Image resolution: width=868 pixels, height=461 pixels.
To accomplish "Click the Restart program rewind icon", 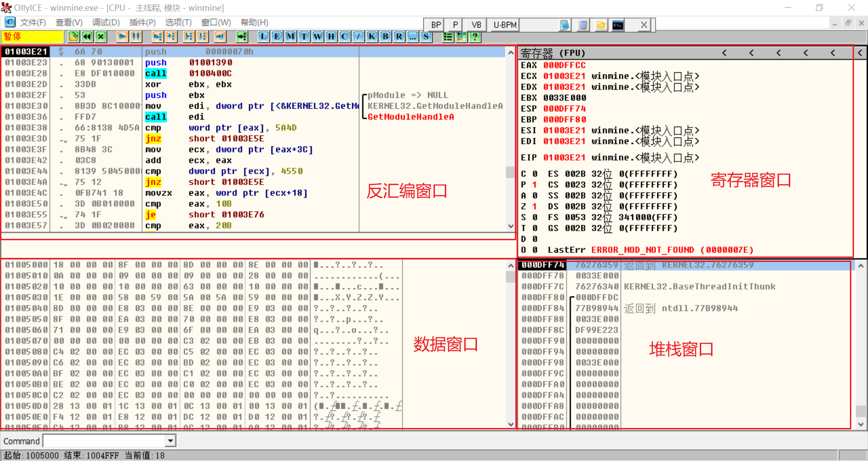I will click(x=87, y=37).
